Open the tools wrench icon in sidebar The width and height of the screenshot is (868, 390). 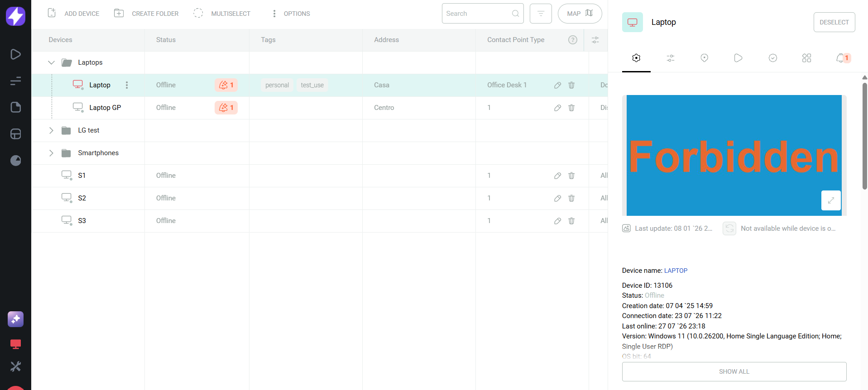(x=15, y=366)
